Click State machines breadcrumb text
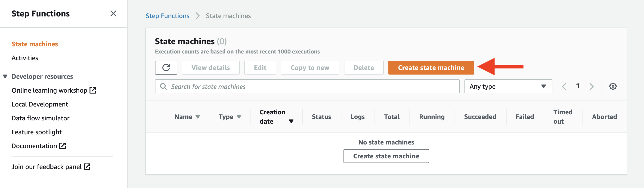644x188 pixels. pyautogui.click(x=228, y=16)
